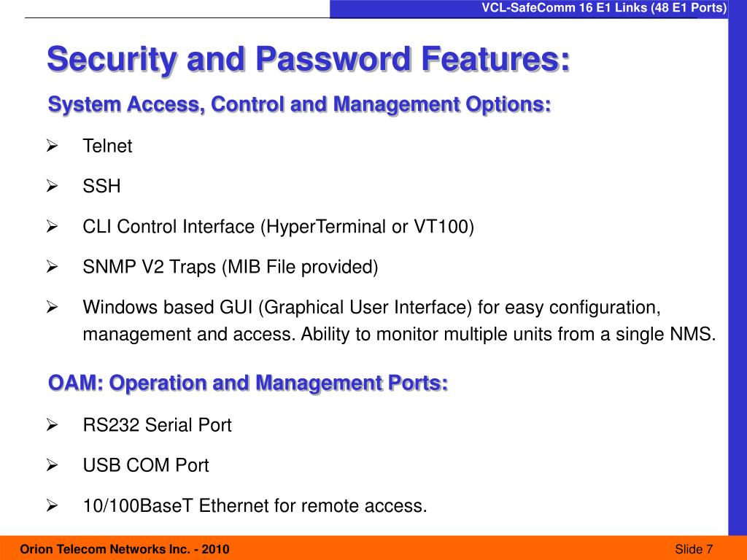Click the Security and Password Features title
The width and height of the screenshot is (747, 560).
click(309, 60)
